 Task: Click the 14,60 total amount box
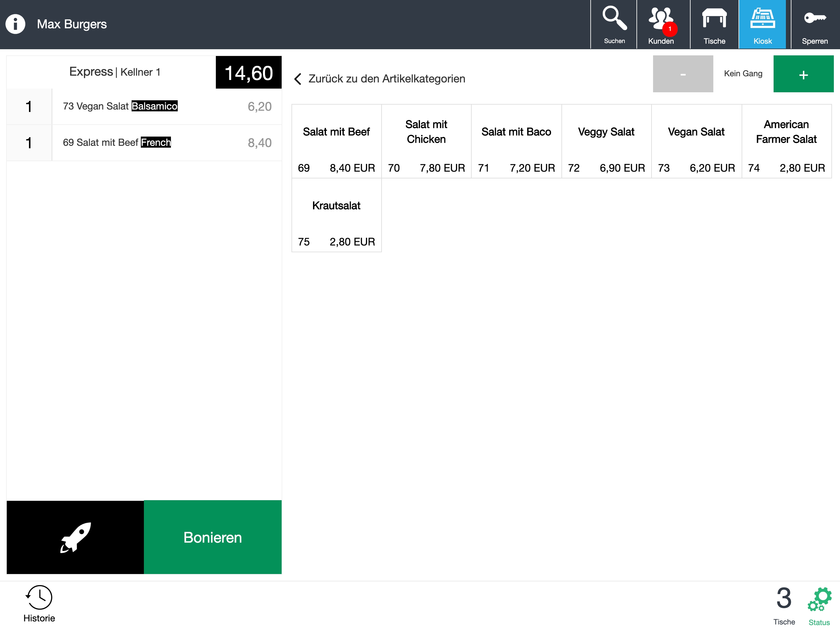point(249,72)
